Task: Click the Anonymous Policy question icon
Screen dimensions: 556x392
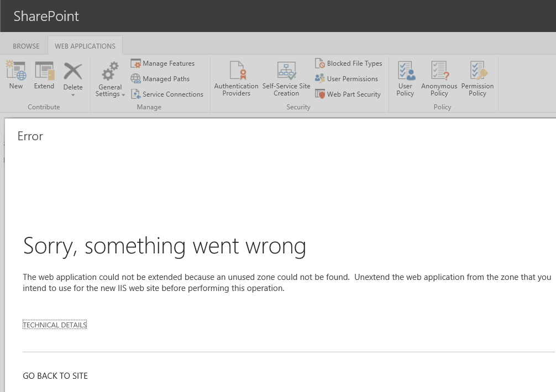Action: pyautogui.click(x=440, y=70)
